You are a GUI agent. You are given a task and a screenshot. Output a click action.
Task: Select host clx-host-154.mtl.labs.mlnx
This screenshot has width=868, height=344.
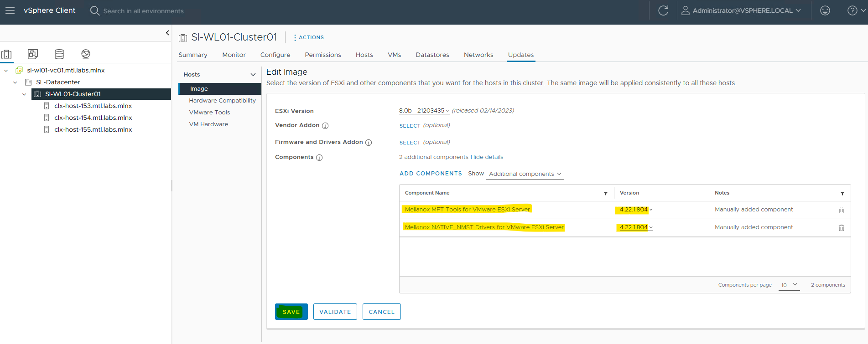pos(93,118)
